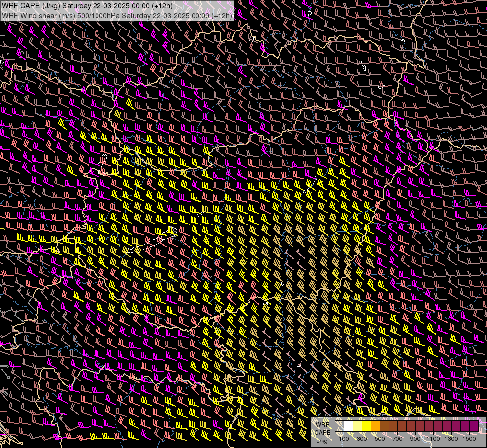Click the 300 legend tick label

(362, 439)
